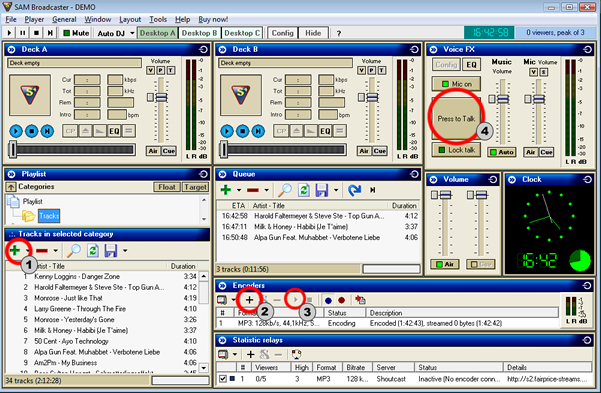Image resolution: width=601 pixels, height=393 pixels.
Task: Click the Stop button in main toolbar
Action: click(x=36, y=33)
